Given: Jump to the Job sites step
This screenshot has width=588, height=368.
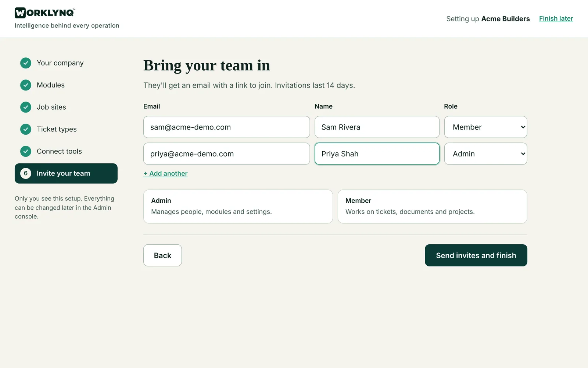Looking at the screenshot, I should point(66,107).
